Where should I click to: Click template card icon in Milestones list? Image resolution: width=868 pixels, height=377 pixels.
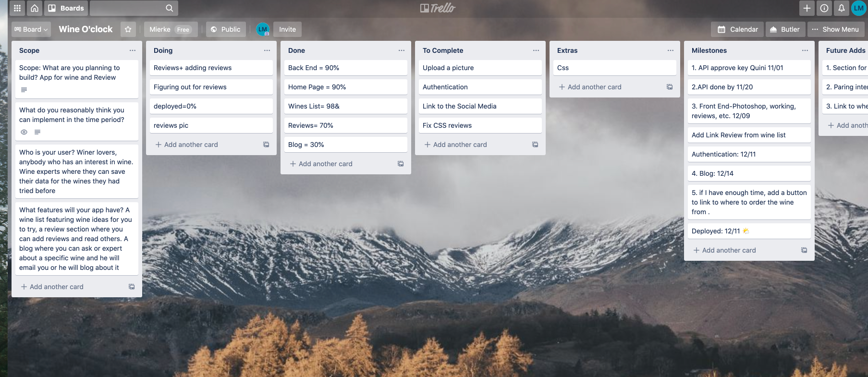(x=804, y=250)
